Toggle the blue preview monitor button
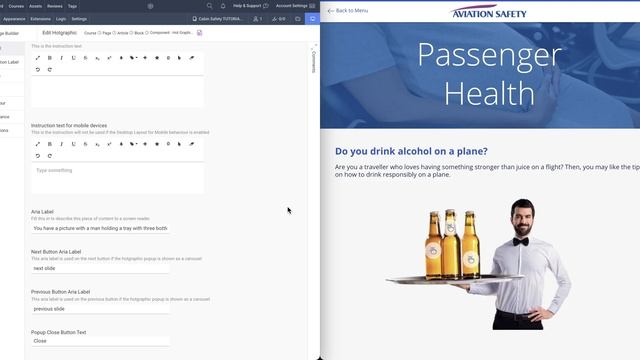 (313, 19)
